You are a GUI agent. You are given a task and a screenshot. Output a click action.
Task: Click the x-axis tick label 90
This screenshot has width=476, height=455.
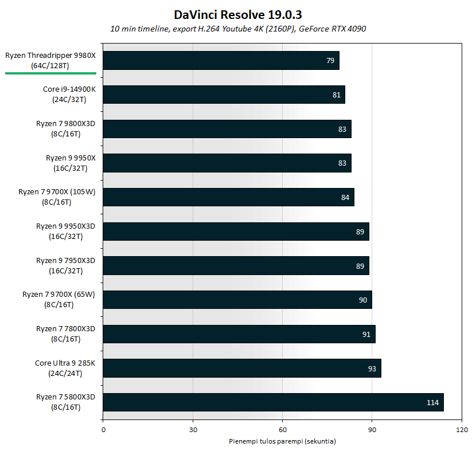pos(372,430)
